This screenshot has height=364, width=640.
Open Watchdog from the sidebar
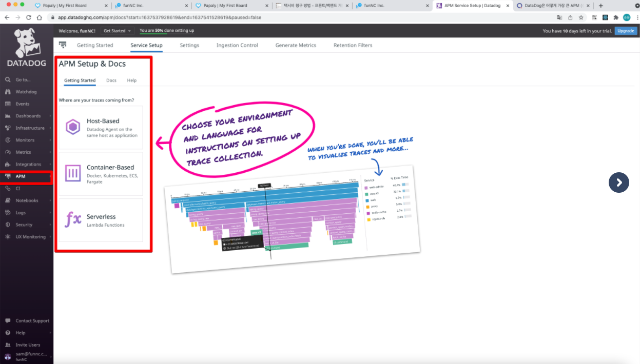(27, 92)
